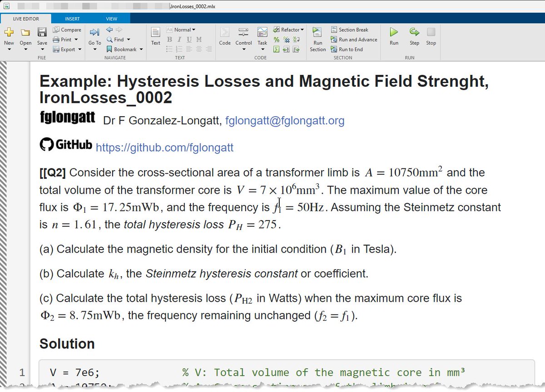Insert a Section Break
This screenshot has width=545, height=392.
click(350, 30)
